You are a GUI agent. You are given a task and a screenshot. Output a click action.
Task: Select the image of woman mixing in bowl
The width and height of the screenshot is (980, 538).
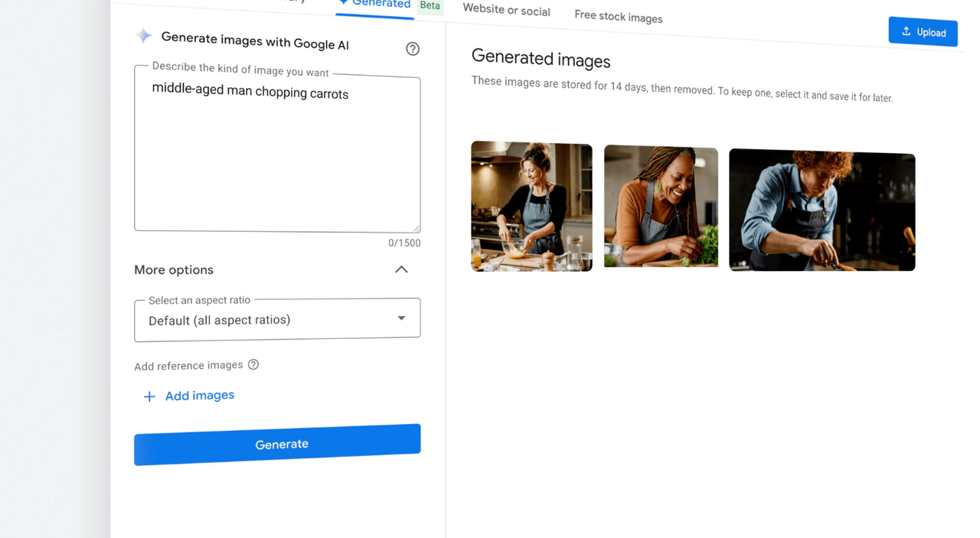click(531, 207)
